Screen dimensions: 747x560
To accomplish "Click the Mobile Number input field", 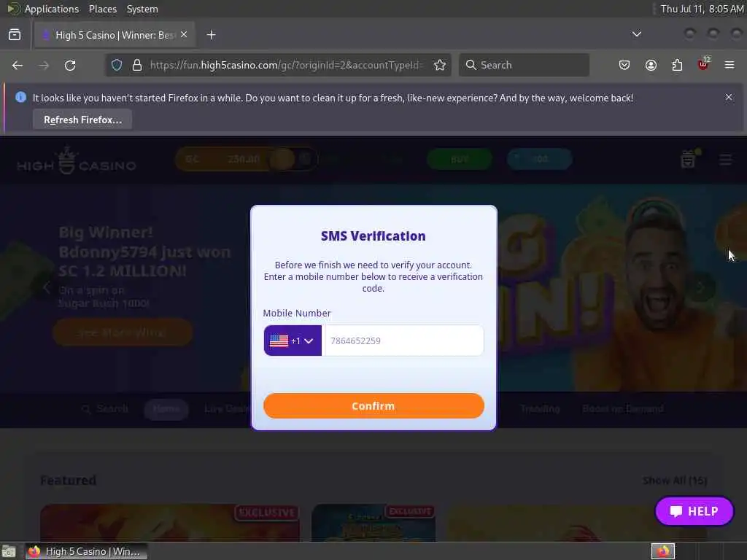I will coord(403,341).
